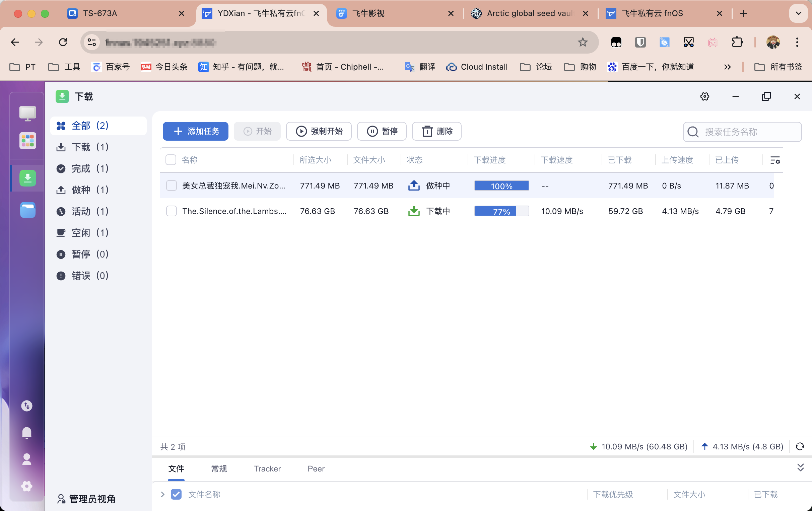Viewport: 812px width, 511px height.
Task: Click the 开始 button
Action: coord(257,131)
